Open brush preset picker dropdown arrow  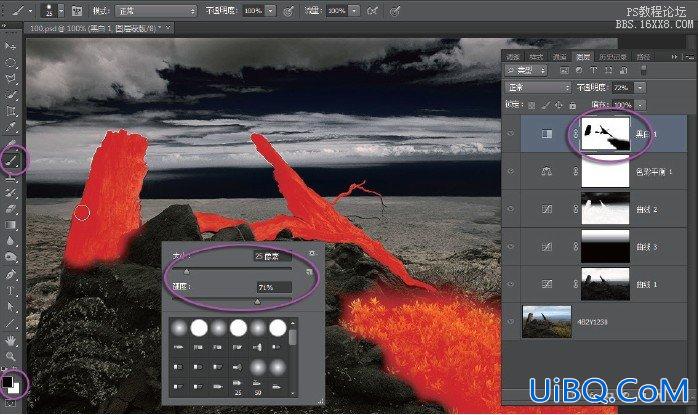click(61, 11)
